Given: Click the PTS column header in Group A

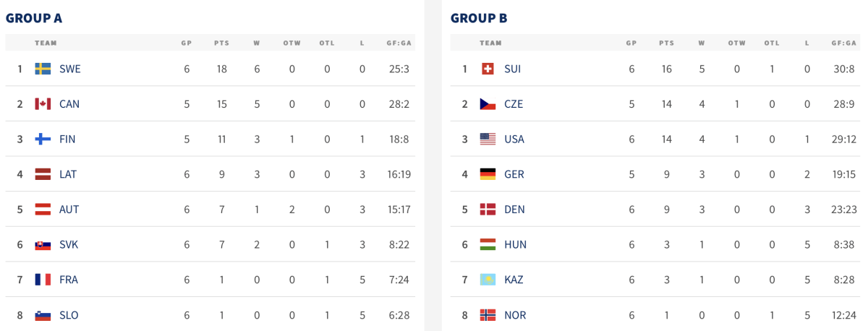Looking at the screenshot, I should click(221, 43).
